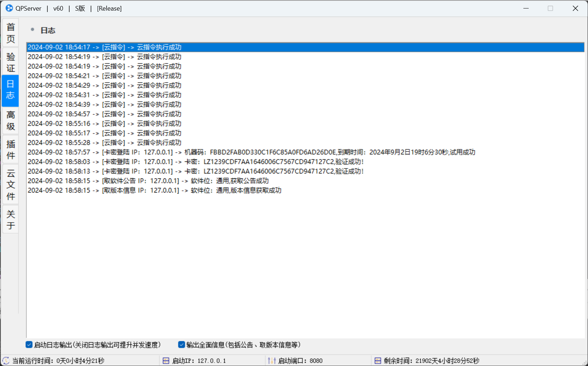Switch to the 验证 tab
The width and height of the screenshot is (588, 366).
[x=11, y=62]
